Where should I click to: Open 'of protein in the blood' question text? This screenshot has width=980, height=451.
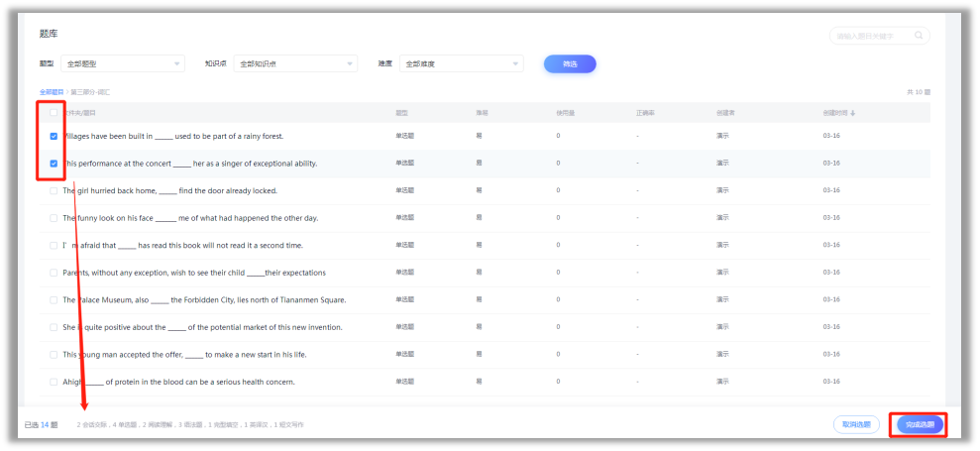tap(178, 382)
